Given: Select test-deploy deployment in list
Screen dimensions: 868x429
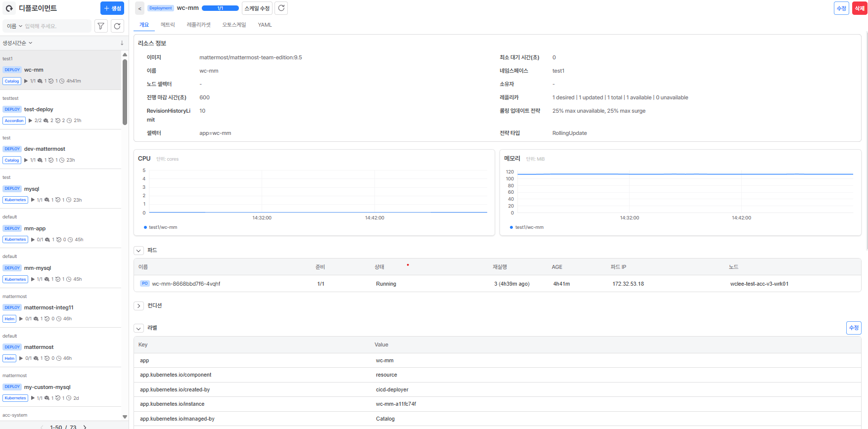Looking at the screenshot, I should [60, 110].
